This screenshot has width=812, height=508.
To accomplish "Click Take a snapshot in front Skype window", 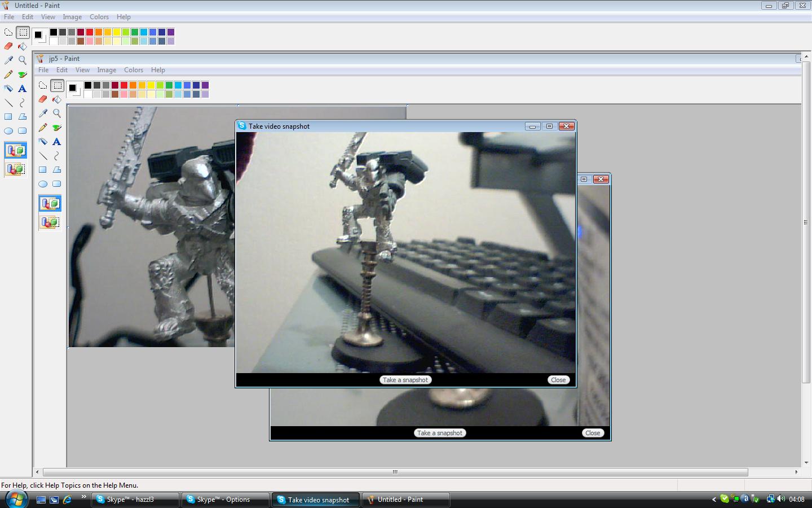I will click(x=405, y=380).
